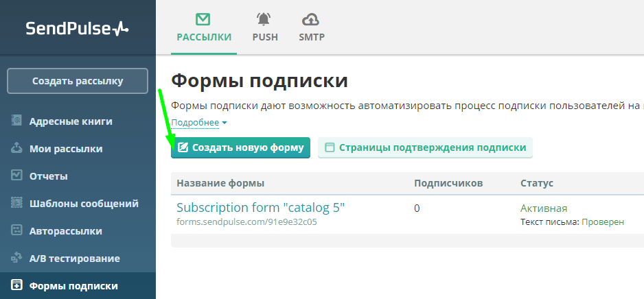Switch to the PUSH tab
This screenshot has height=299, width=644.
265,37
